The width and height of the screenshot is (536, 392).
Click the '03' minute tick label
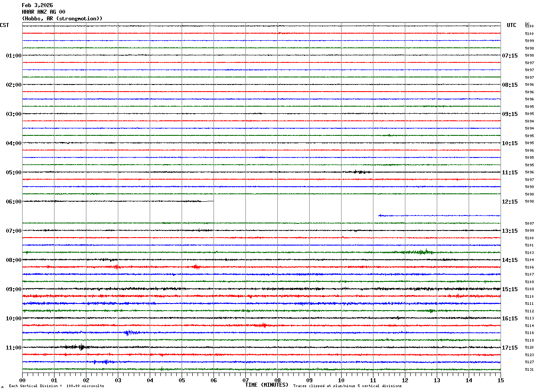118,380
